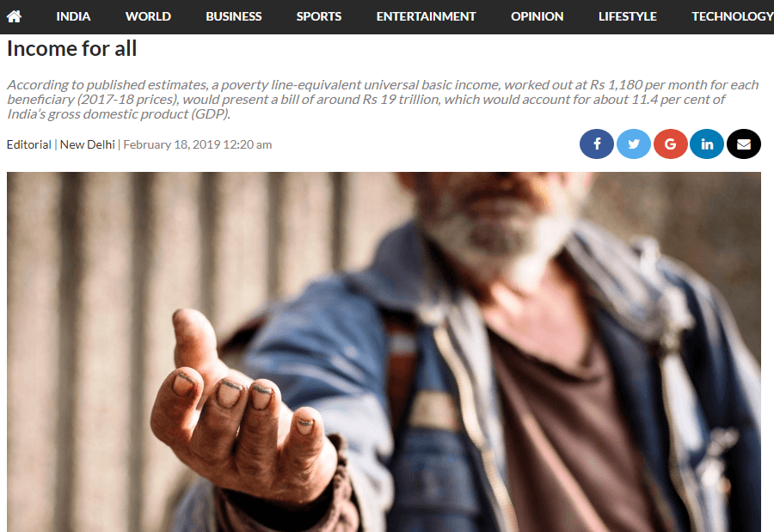Open the Lifestyle section
The height and width of the screenshot is (532, 774).
(628, 16)
